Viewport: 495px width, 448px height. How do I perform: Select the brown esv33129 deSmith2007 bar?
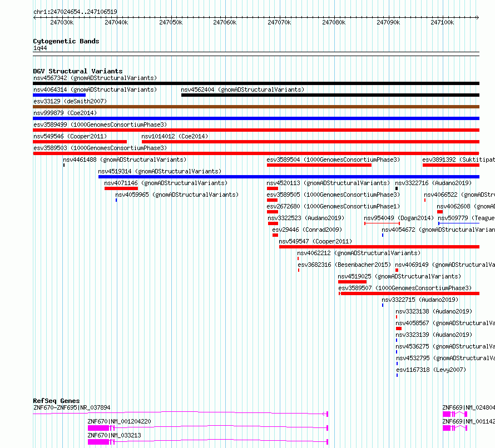pyautogui.click(x=256, y=107)
